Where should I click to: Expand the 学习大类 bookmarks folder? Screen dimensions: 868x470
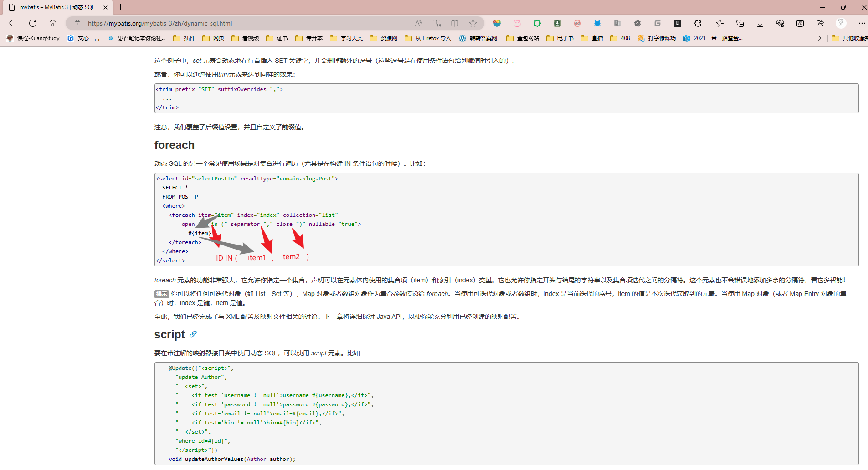tap(346, 38)
